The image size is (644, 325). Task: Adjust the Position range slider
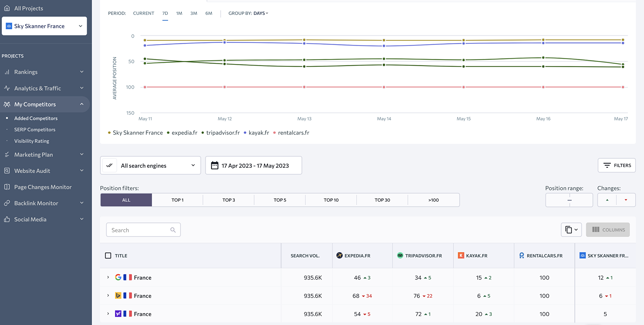[569, 200]
